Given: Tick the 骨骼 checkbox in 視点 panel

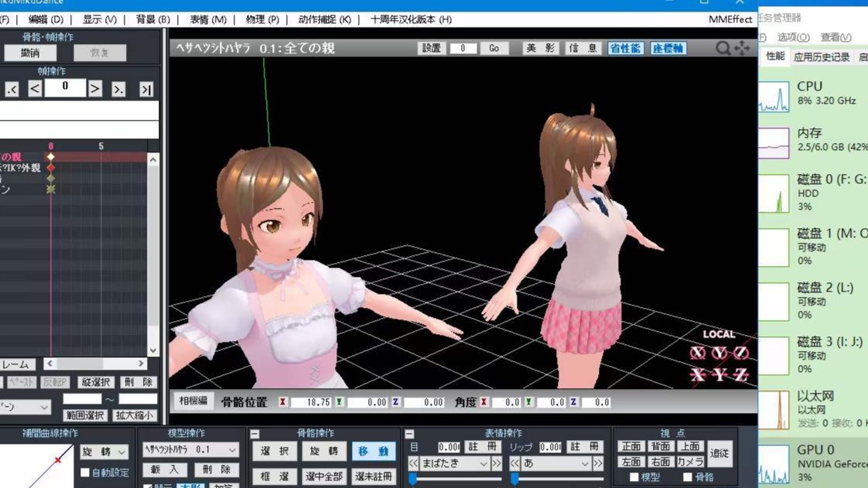Looking at the screenshot, I should pos(687,477).
